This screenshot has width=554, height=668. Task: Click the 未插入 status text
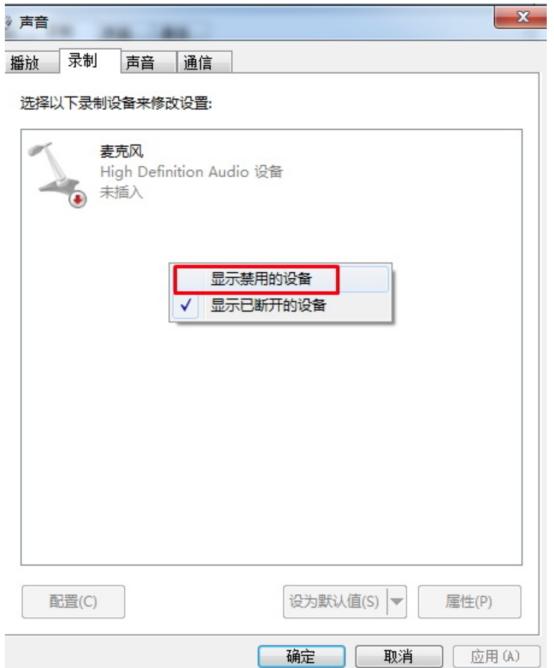click(x=121, y=192)
